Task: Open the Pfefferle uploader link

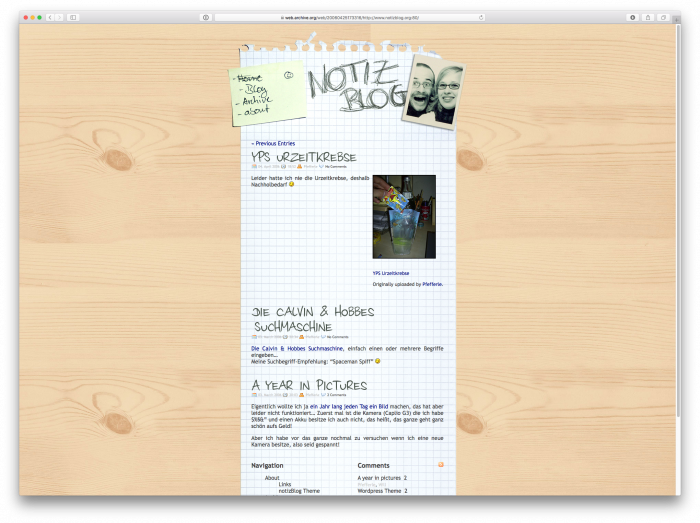Action: coord(432,284)
